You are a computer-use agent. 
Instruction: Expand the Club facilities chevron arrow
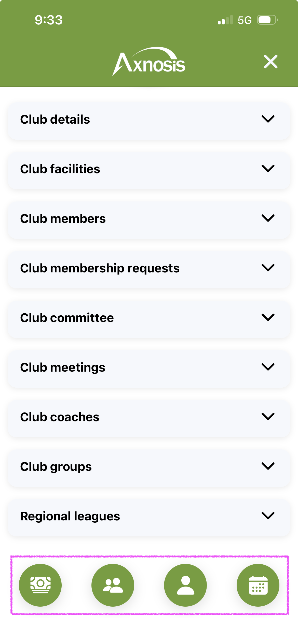(268, 169)
